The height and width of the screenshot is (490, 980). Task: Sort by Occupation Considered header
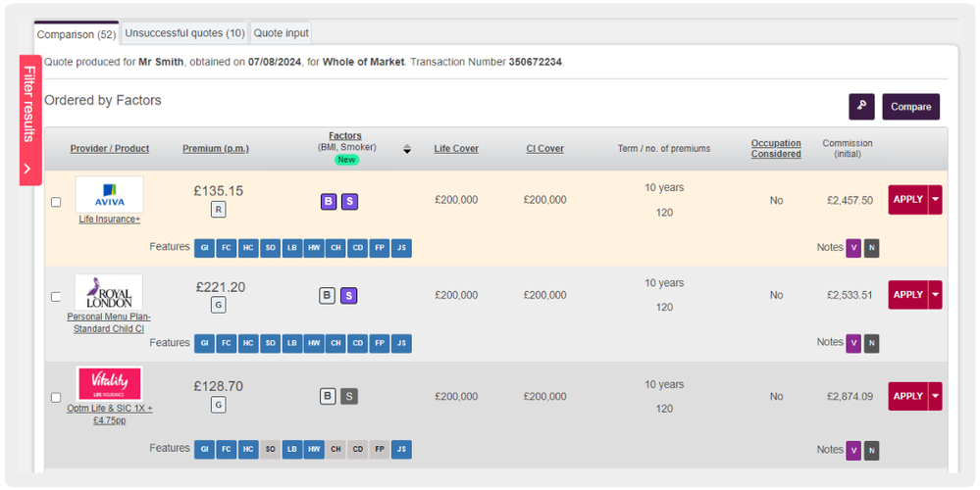click(x=776, y=149)
